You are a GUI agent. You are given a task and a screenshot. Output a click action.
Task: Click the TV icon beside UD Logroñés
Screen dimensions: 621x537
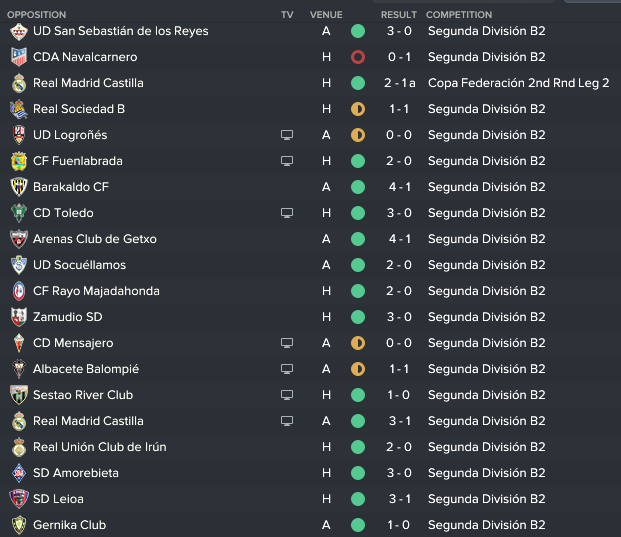click(287, 135)
